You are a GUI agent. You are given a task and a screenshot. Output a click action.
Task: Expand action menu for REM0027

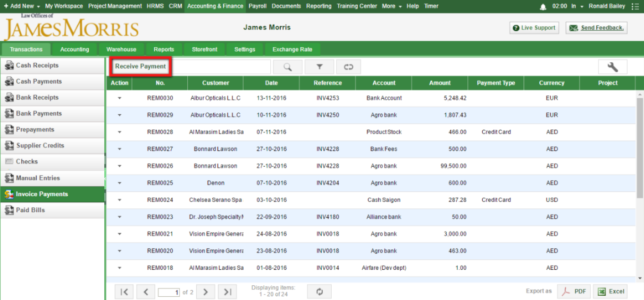(119, 149)
